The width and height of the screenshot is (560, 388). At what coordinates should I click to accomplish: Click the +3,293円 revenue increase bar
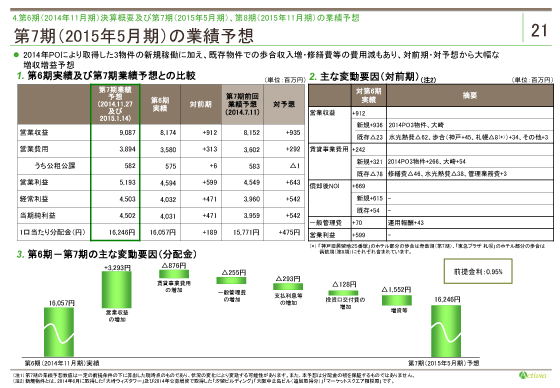point(117,290)
